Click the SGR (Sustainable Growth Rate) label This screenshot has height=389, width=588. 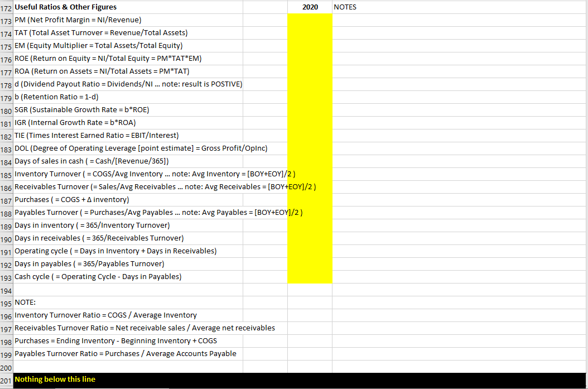coord(82,109)
